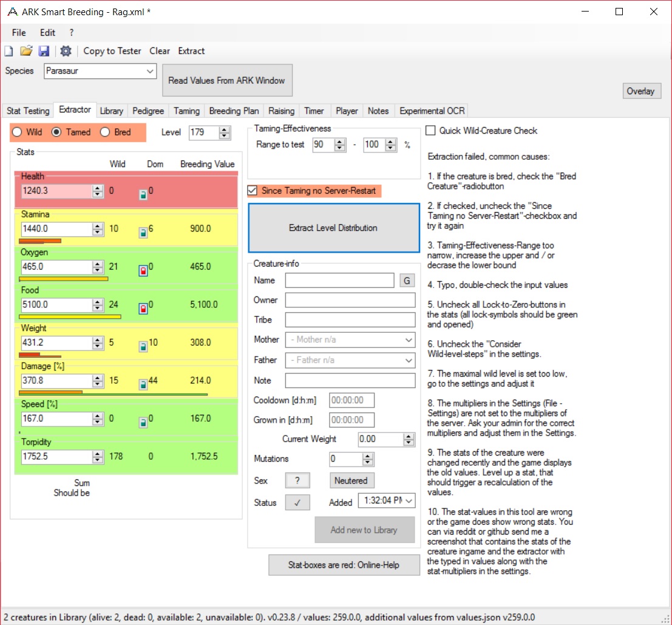The width and height of the screenshot is (672, 625).
Task: Open the Edit menu
Action: tap(47, 32)
